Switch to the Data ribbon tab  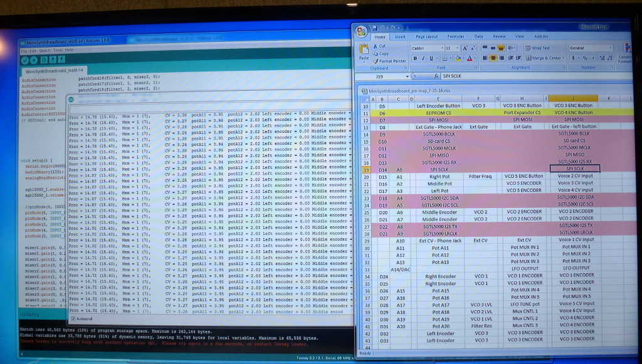click(x=478, y=36)
